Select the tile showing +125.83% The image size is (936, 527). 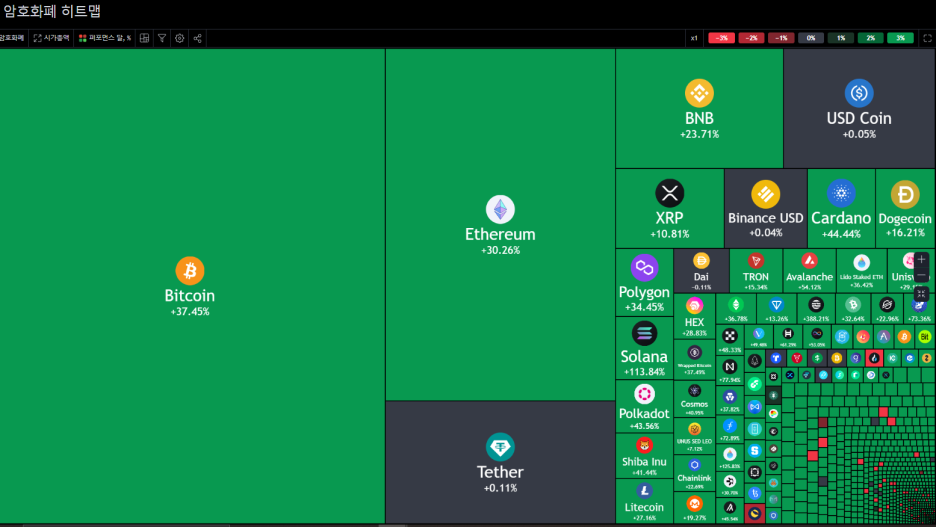coord(730,458)
